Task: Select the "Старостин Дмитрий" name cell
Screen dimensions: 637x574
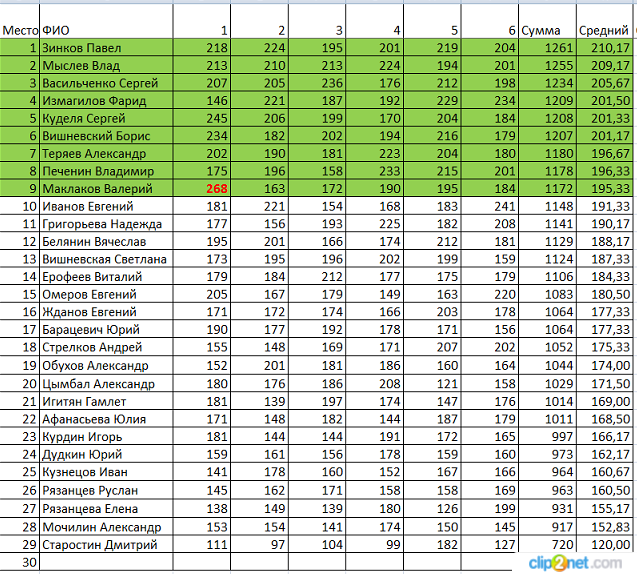Action: pyautogui.click(x=105, y=544)
